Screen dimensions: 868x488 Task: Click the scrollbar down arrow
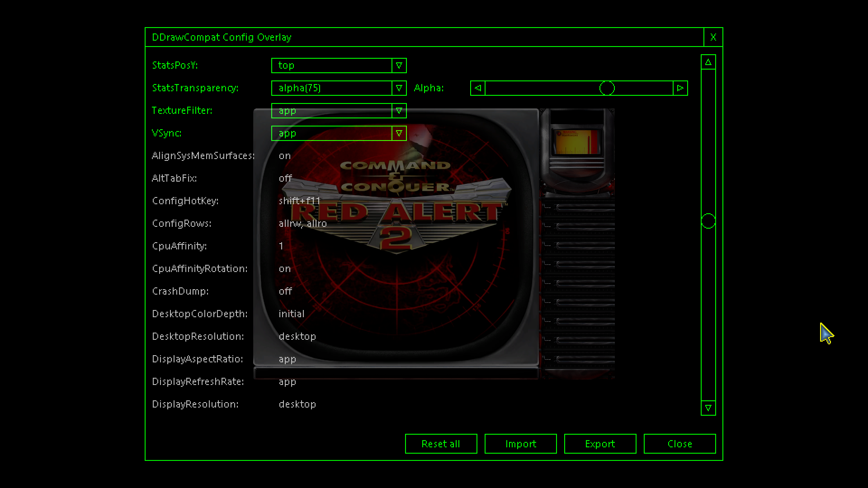click(708, 408)
